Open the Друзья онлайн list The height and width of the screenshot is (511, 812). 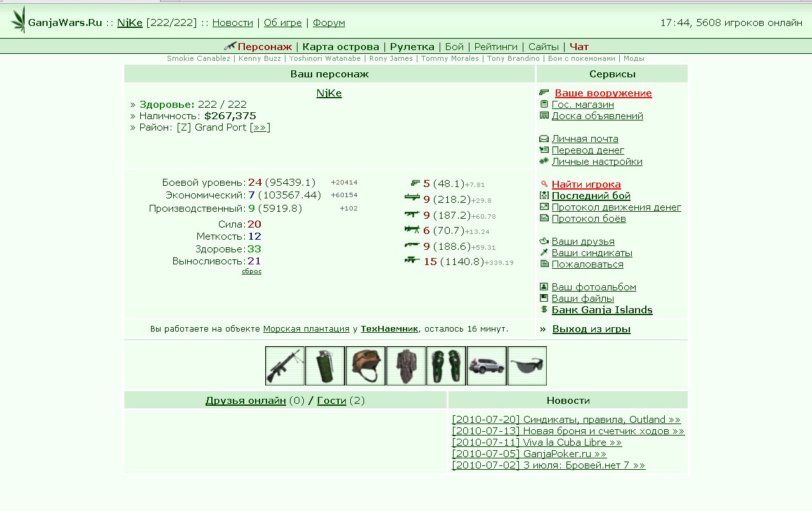[246, 401]
